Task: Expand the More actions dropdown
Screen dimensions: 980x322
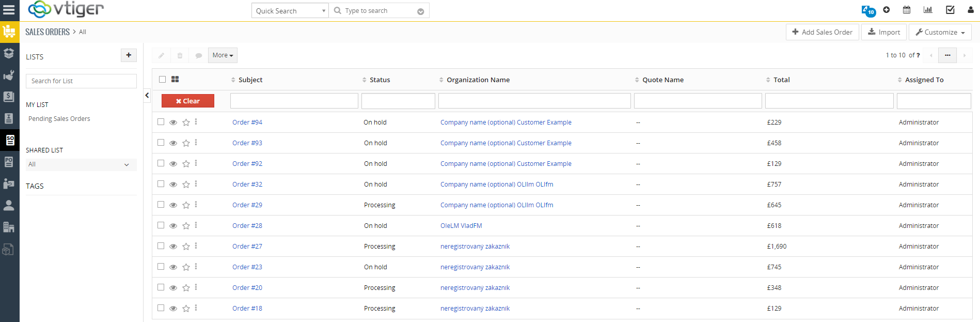Action: point(223,55)
